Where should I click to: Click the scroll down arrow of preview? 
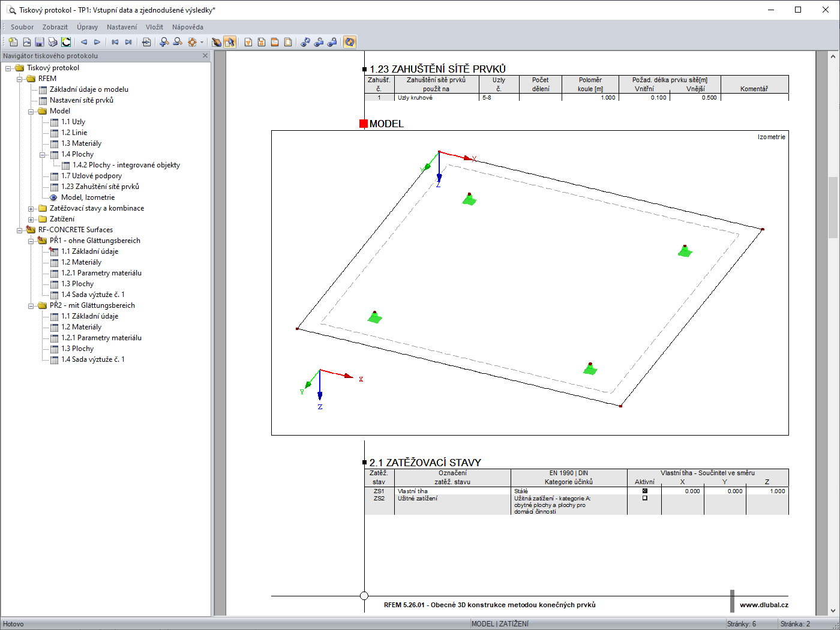[x=833, y=611]
